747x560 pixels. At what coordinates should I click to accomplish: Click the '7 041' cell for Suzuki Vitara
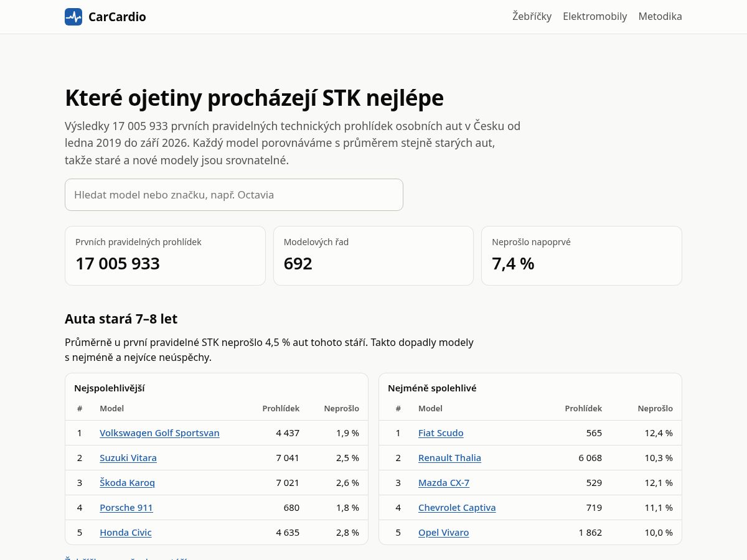tap(288, 458)
